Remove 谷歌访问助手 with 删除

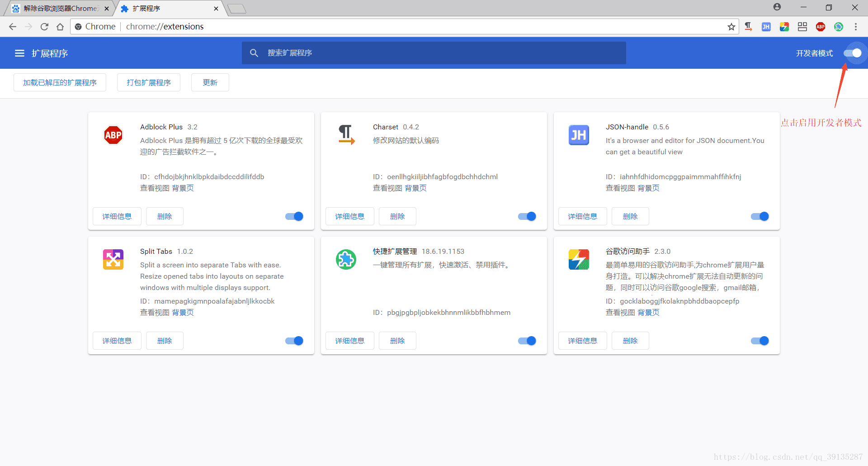pos(630,341)
